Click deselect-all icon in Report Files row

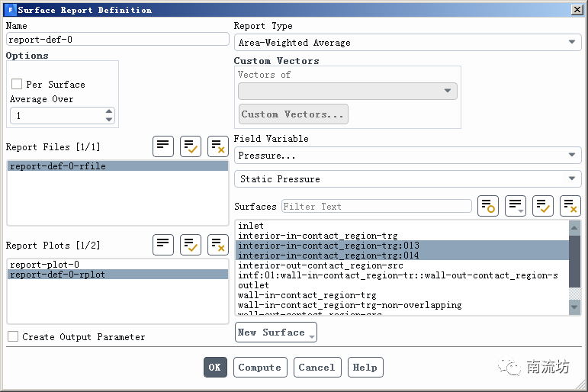pyautogui.click(x=218, y=146)
